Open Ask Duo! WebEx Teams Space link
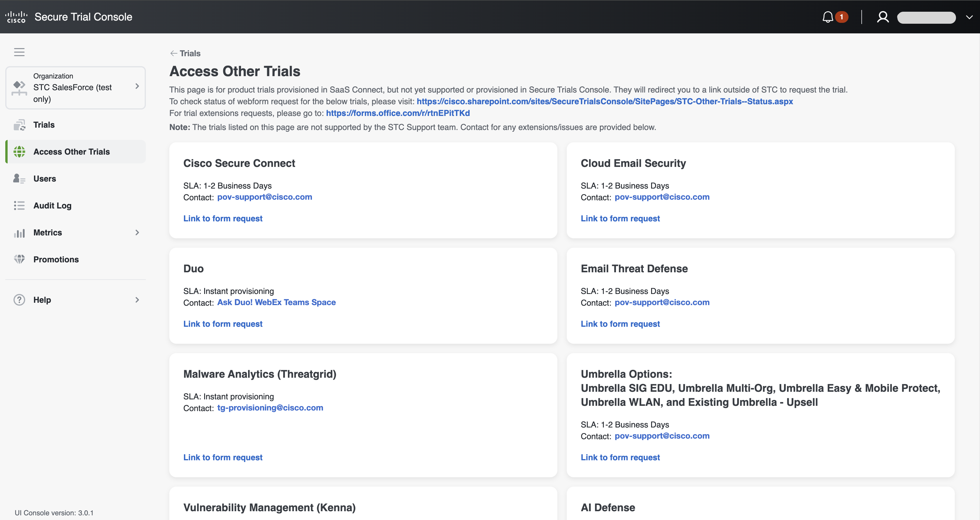The height and width of the screenshot is (520, 980). tap(276, 302)
